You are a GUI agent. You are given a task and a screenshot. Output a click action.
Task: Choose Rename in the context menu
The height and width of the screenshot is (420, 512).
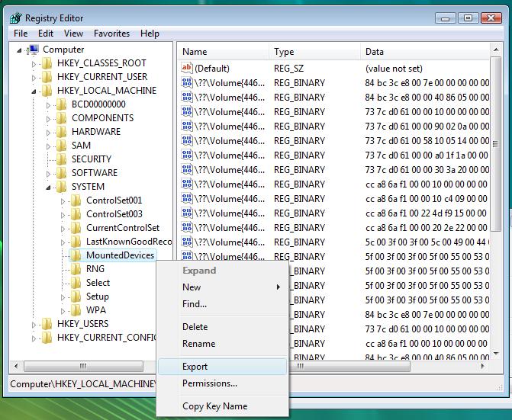coord(222,343)
